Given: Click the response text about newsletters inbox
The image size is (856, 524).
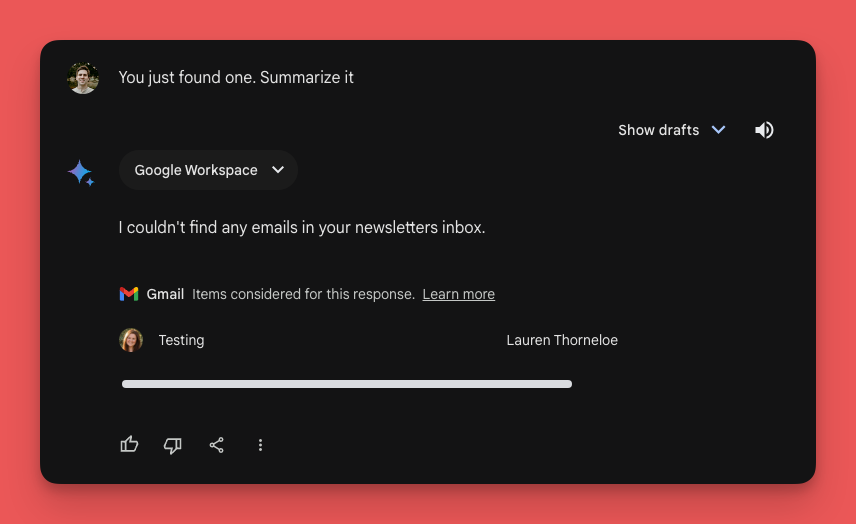Looking at the screenshot, I should click(x=302, y=227).
